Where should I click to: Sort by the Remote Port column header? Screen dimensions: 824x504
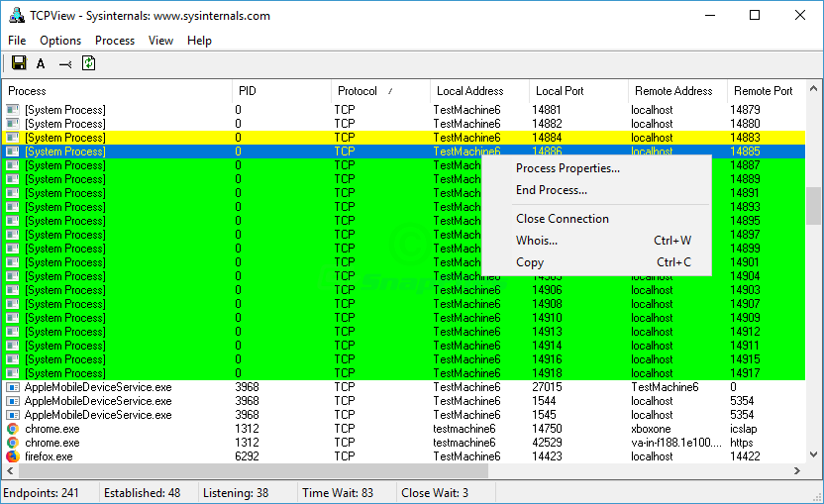click(x=766, y=91)
